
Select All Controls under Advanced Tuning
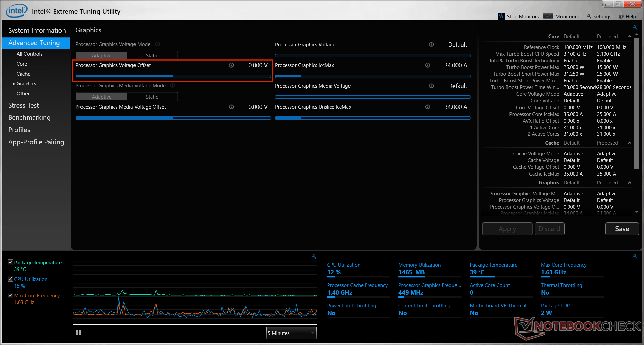coord(30,54)
